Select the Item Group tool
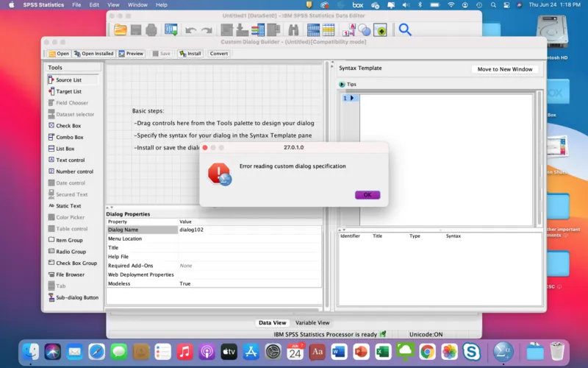 [x=65, y=240]
